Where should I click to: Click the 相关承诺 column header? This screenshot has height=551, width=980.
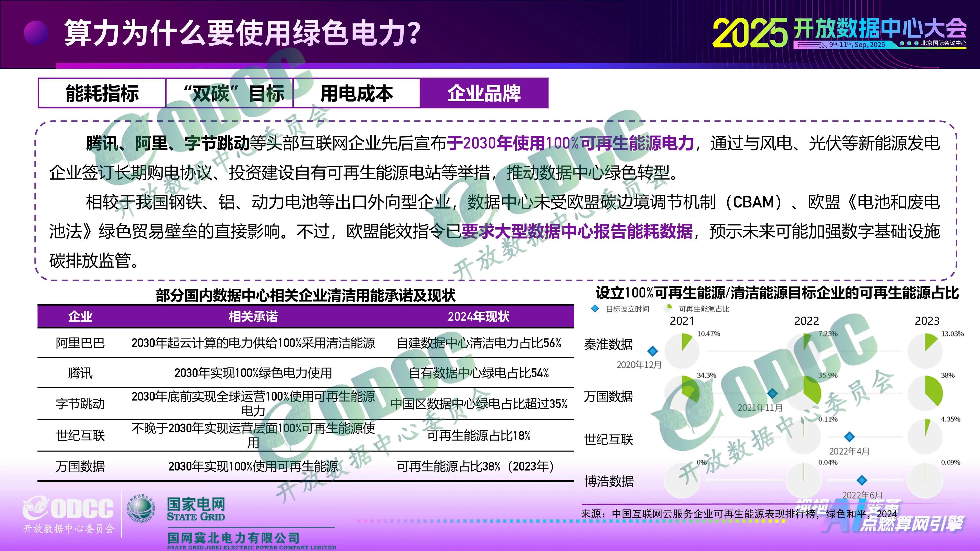(253, 316)
